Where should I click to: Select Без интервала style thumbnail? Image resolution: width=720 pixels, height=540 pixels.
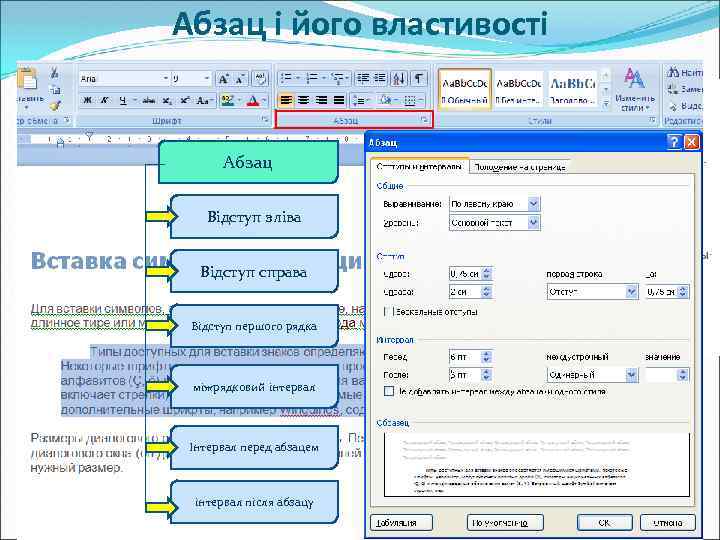pos(518,90)
